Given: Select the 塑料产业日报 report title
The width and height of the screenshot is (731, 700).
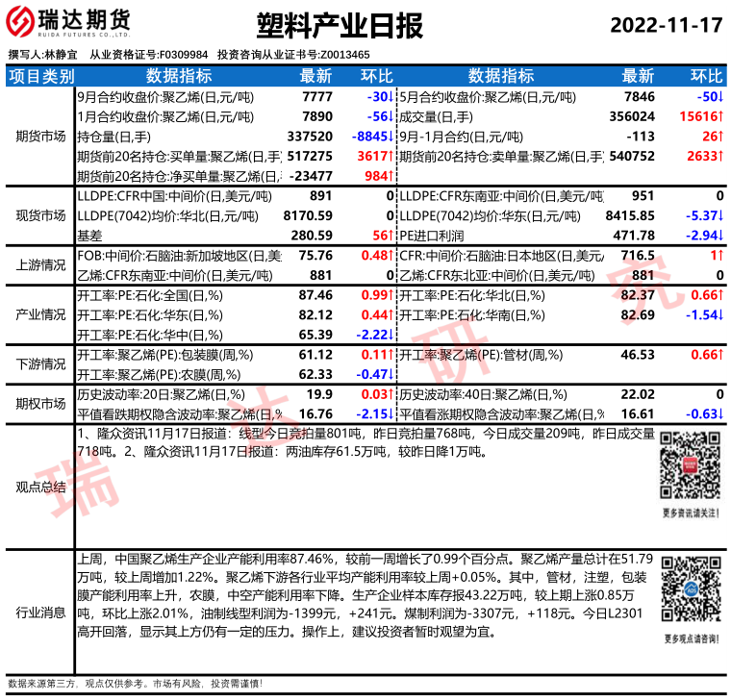Looking at the screenshot, I should click(340, 26).
